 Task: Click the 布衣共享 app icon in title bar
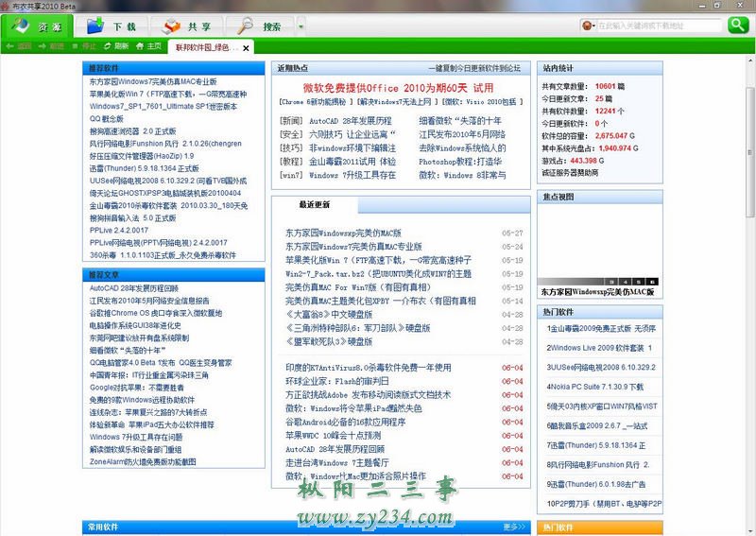coord(5,6)
